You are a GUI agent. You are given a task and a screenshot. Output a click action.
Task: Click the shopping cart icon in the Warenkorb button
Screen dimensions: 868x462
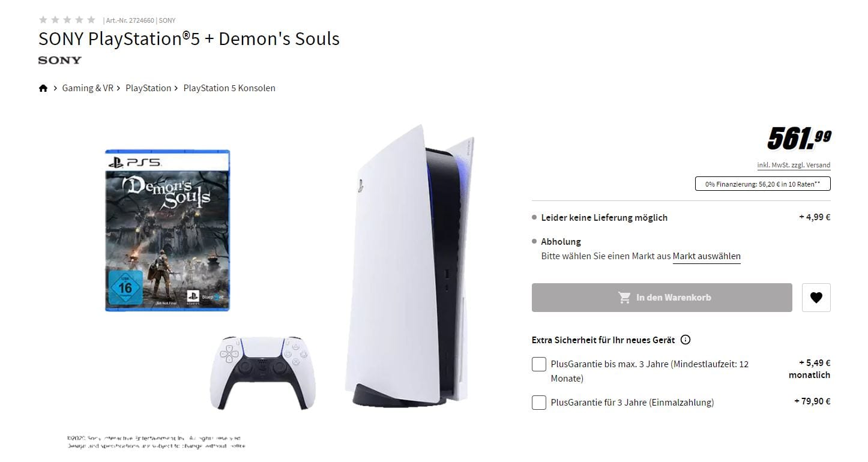tap(624, 298)
